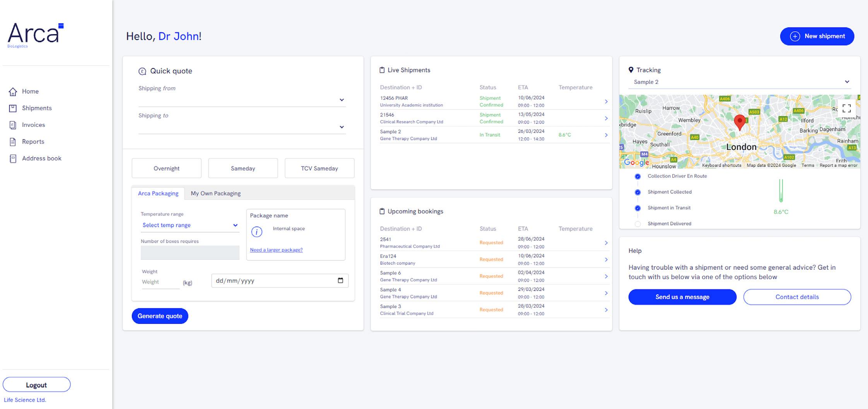The height and width of the screenshot is (409, 868).
Task: Click the Shipment Collected step marker
Action: [x=638, y=192]
